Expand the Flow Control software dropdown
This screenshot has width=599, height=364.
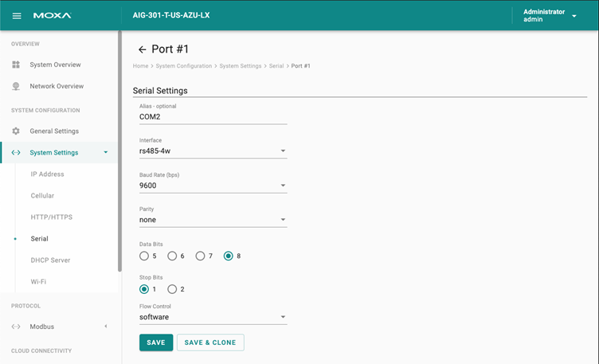point(213,317)
